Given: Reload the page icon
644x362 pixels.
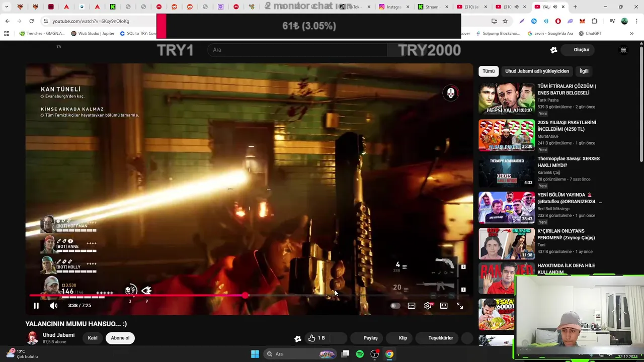Looking at the screenshot, I should pos(31,21).
